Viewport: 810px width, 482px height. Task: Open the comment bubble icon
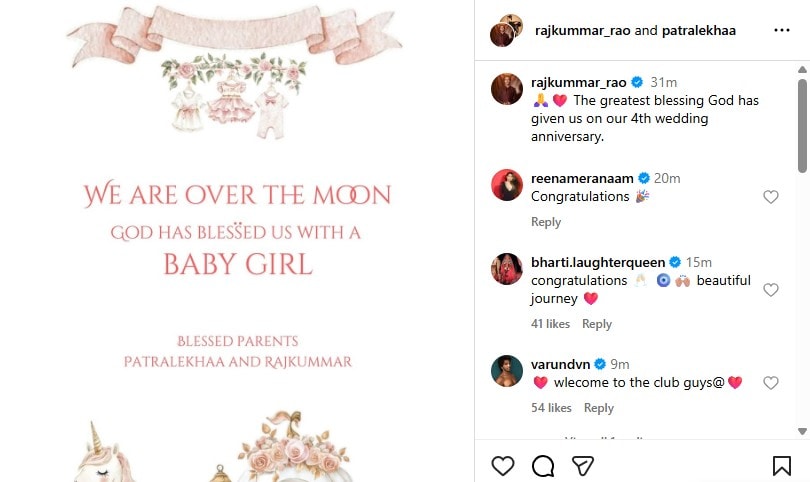coord(543,465)
